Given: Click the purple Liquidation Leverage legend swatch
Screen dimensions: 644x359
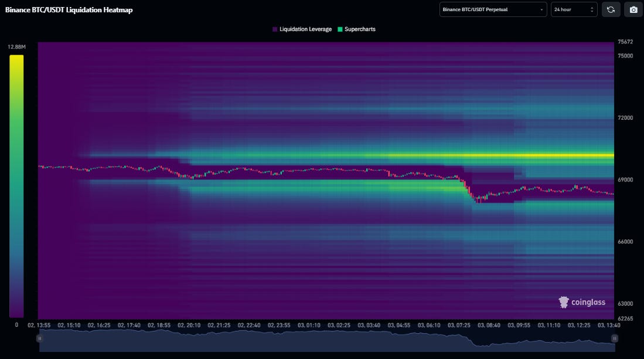Looking at the screenshot, I should click(x=275, y=29).
